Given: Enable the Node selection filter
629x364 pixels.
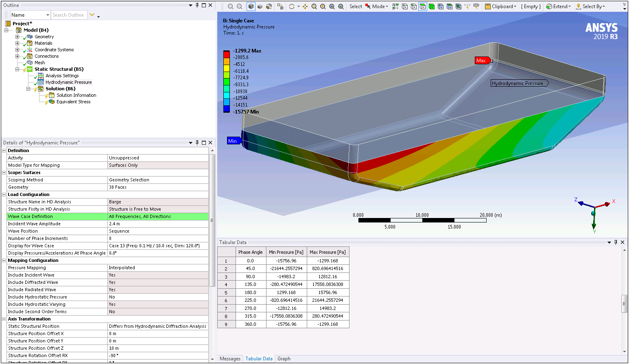Looking at the screenshot, I should tap(441, 7).
